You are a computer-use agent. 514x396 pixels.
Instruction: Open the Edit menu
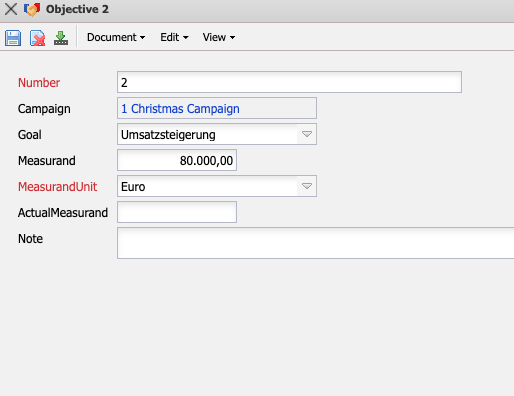coord(174,37)
